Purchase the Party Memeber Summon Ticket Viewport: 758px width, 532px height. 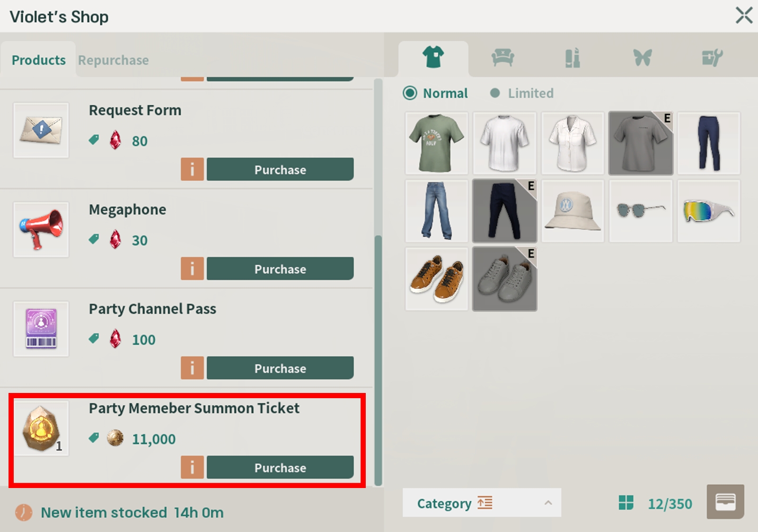pyautogui.click(x=280, y=467)
